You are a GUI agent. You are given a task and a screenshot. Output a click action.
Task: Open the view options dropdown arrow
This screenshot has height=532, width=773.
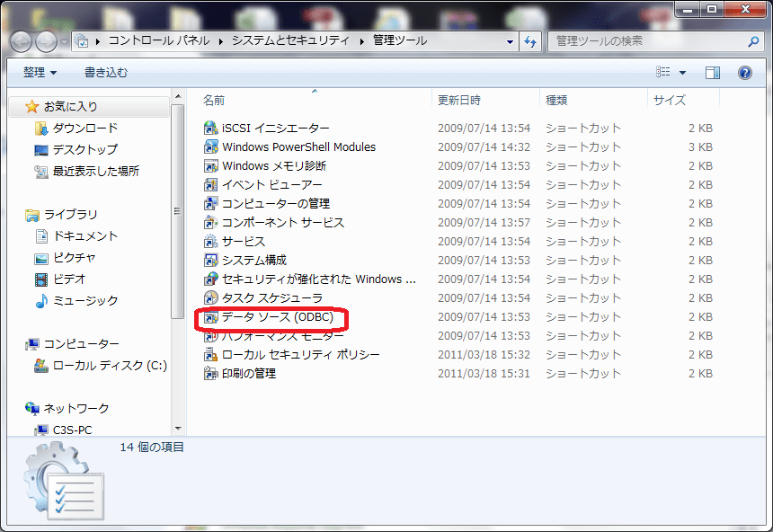click(x=683, y=73)
